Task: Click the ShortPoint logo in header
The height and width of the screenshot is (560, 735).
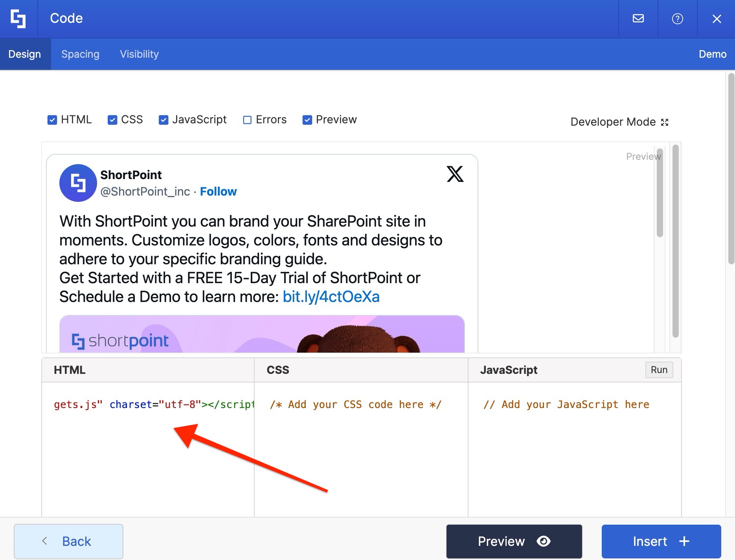Action: (18, 18)
